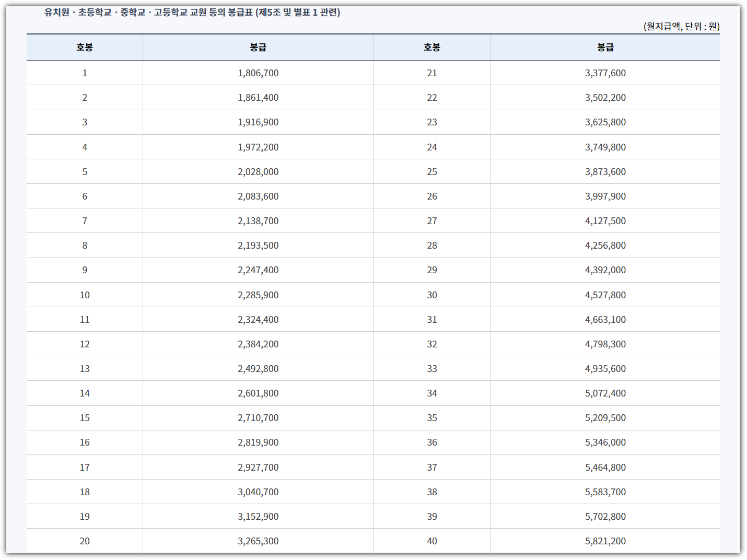Select the 4,935,600 entry

point(605,369)
